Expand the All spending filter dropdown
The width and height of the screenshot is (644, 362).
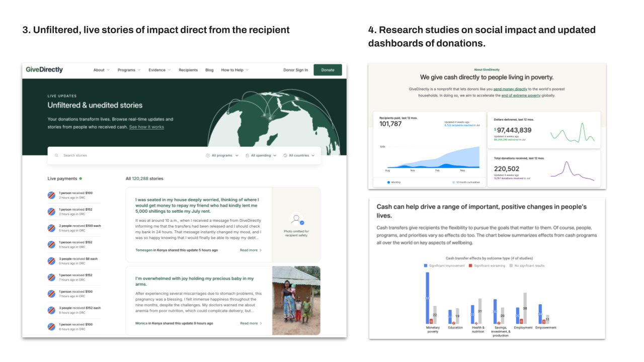point(261,155)
